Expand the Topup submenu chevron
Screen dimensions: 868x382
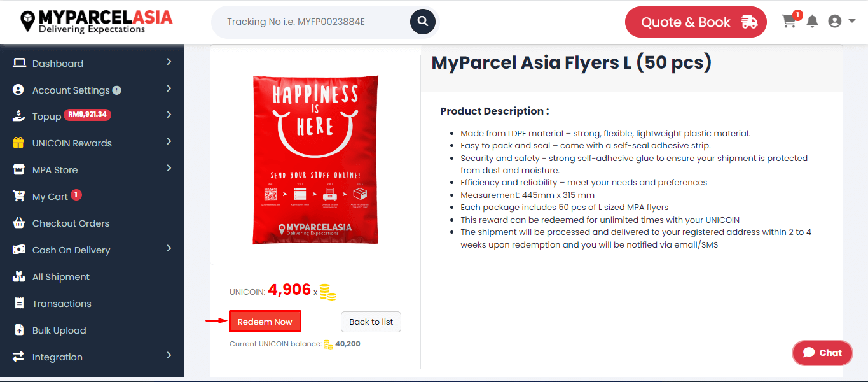tap(169, 115)
